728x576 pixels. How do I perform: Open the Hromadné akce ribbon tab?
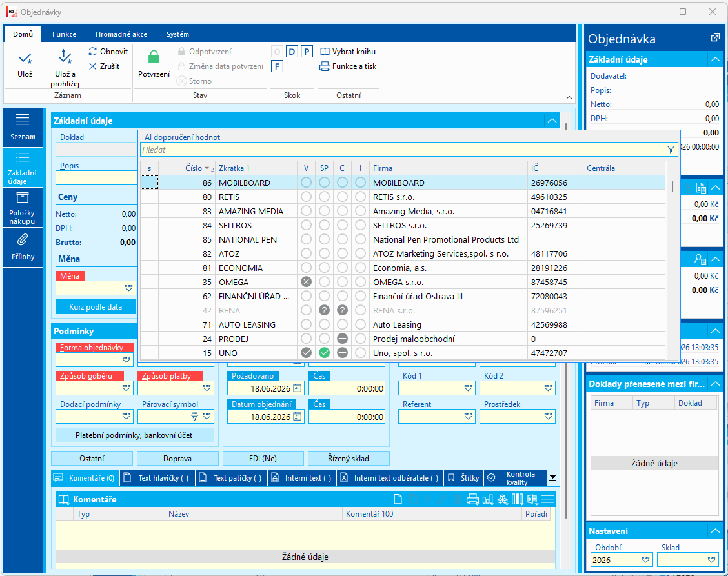click(x=121, y=34)
